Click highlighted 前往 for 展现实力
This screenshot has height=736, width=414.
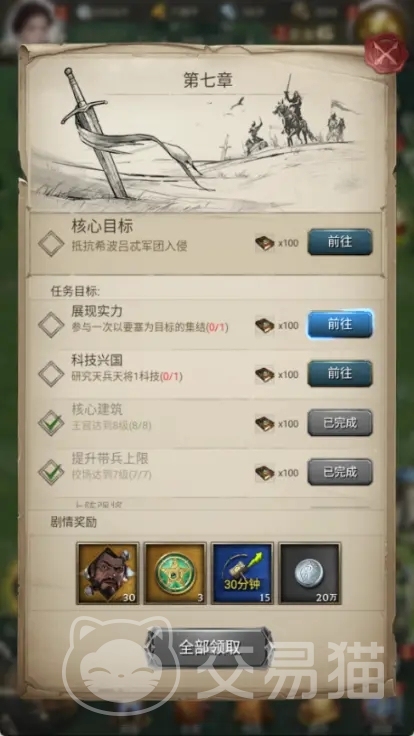[340, 324]
